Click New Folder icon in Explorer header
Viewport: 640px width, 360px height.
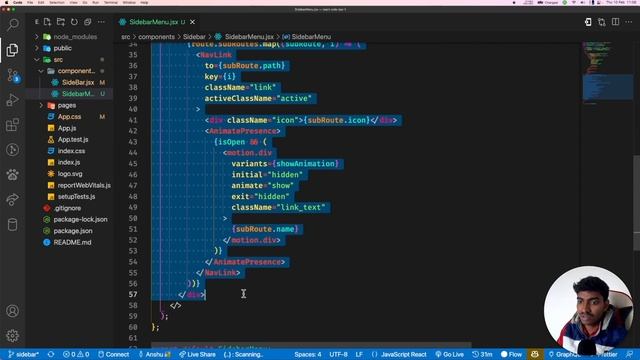click(61, 22)
